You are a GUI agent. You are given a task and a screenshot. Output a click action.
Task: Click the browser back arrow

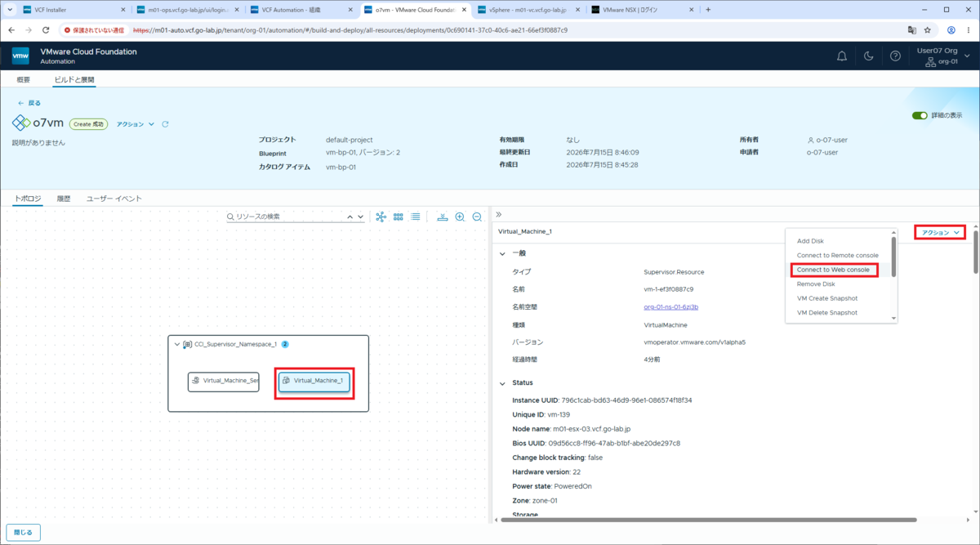pyautogui.click(x=11, y=29)
